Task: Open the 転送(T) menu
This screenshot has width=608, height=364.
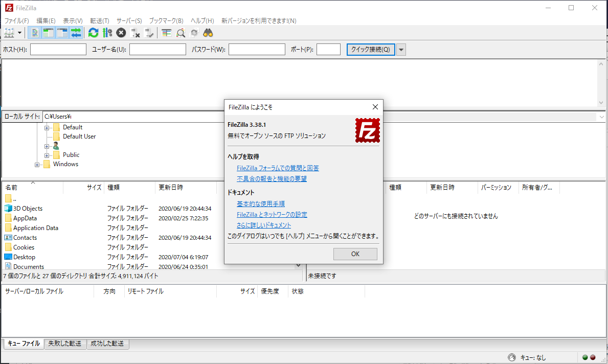Action: [x=100, y=20]
